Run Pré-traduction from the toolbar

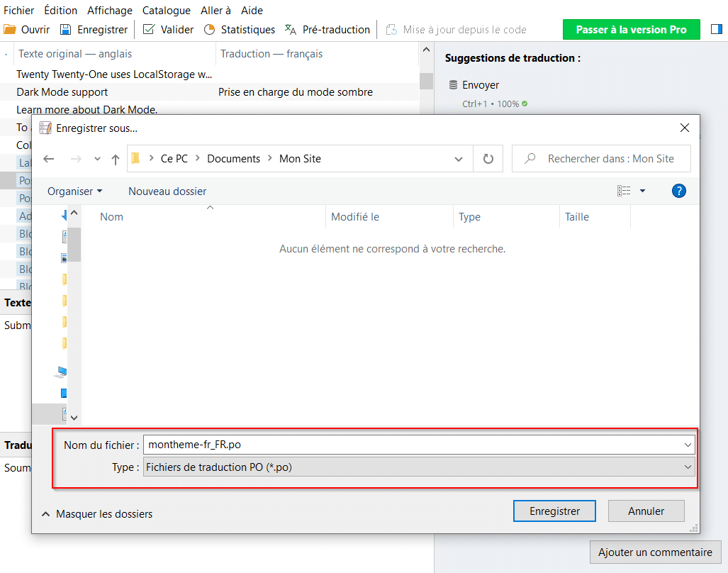[327, 30]
